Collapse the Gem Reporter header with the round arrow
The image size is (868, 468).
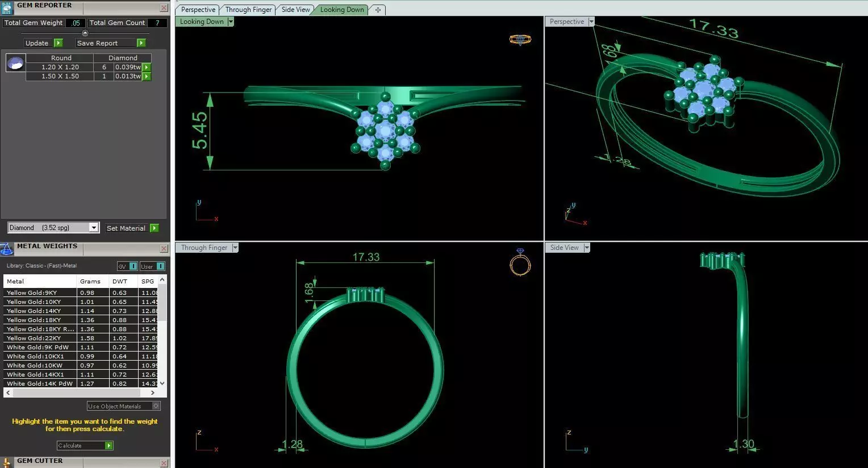click(x=85, y=33)
